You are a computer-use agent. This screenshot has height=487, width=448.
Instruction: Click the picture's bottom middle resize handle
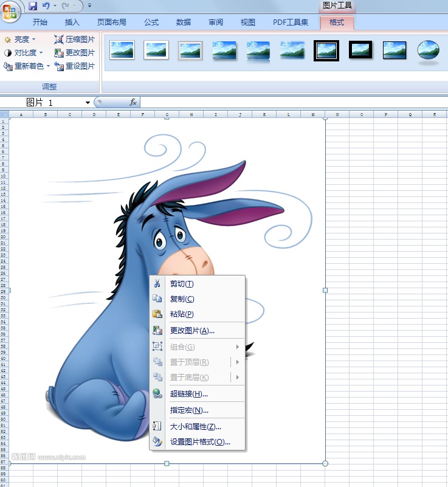[x=167, y=463]
